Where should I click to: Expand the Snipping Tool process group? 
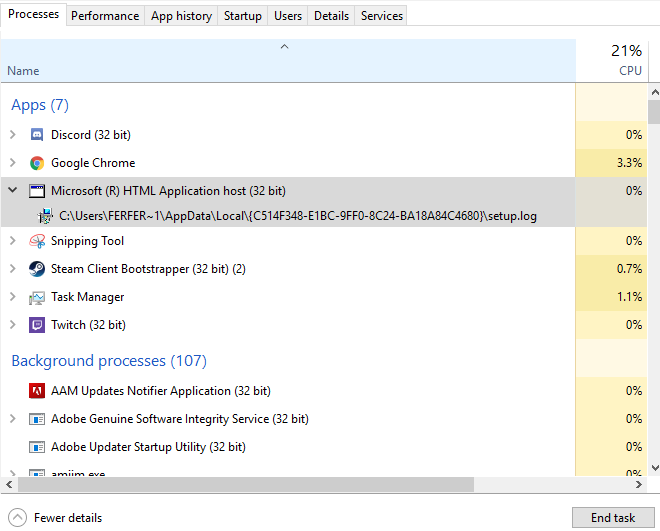point(13,241)
